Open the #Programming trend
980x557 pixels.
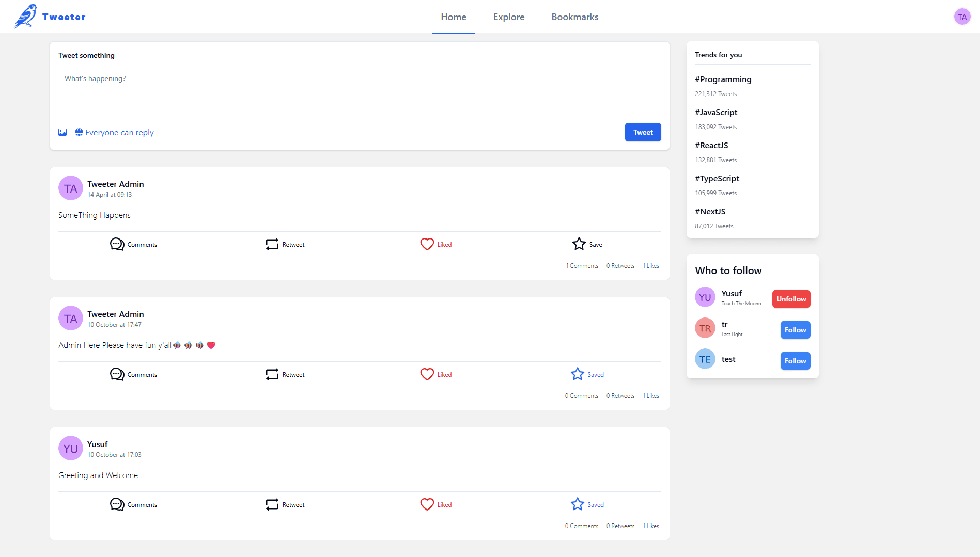tap(723, 79)
